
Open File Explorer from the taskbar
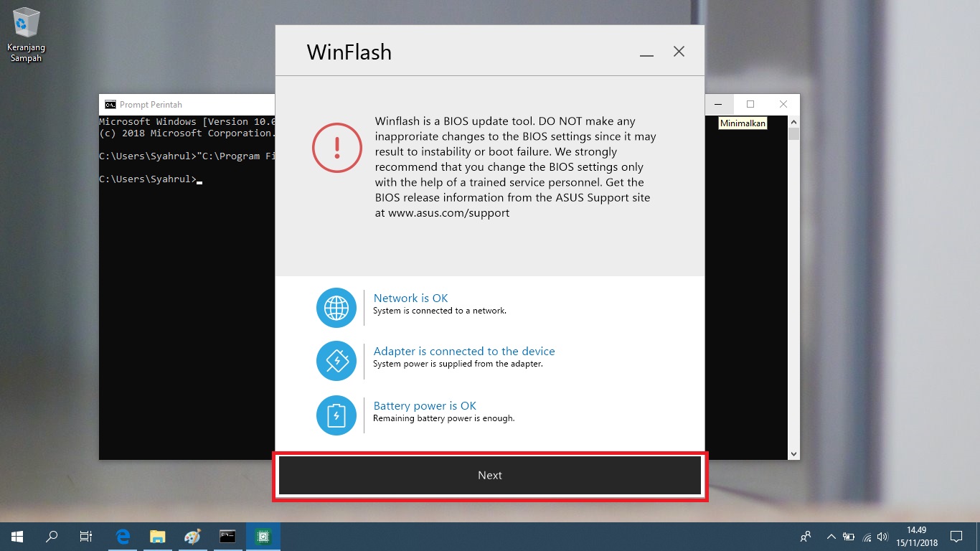[157, 536]
